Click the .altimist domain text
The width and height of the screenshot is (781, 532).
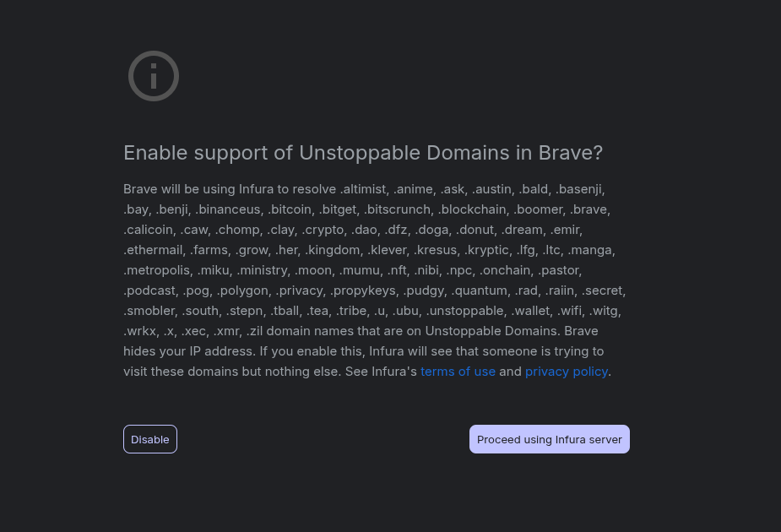click(363, 189)
